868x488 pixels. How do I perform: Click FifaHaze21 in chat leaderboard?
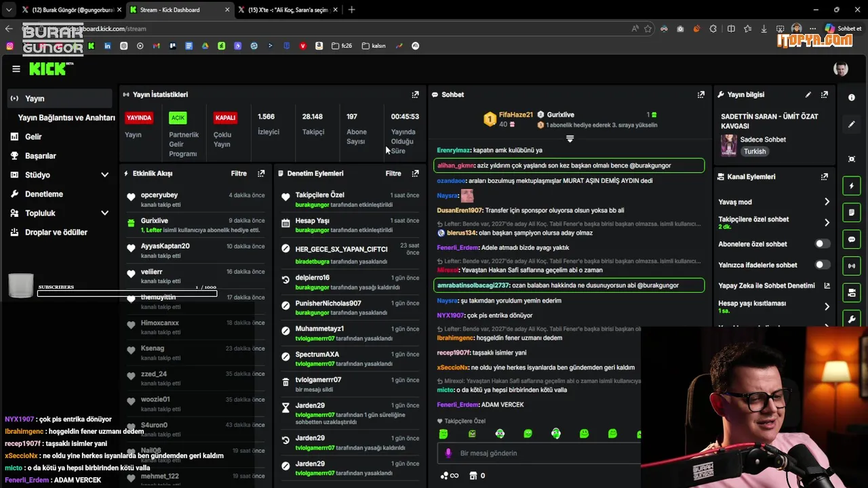point(516,115)
